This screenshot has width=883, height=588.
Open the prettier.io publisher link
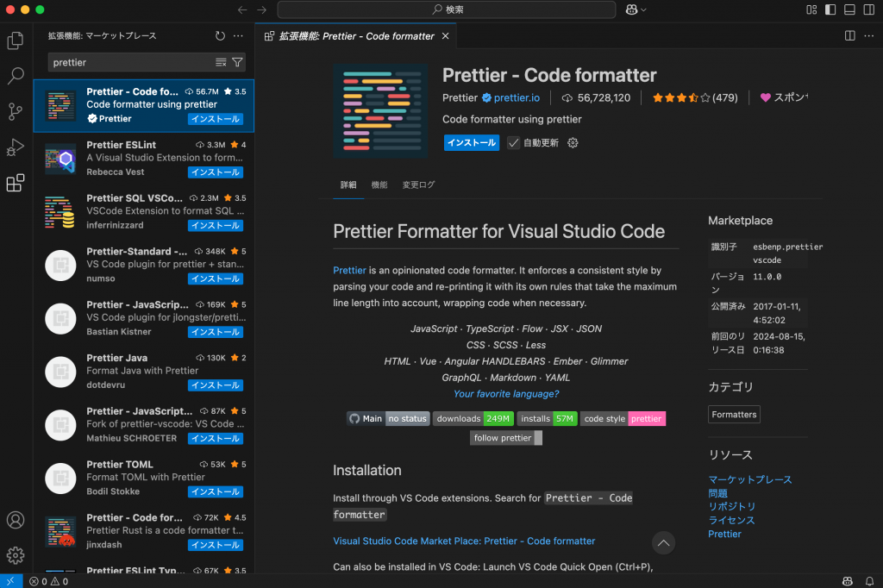517,98
